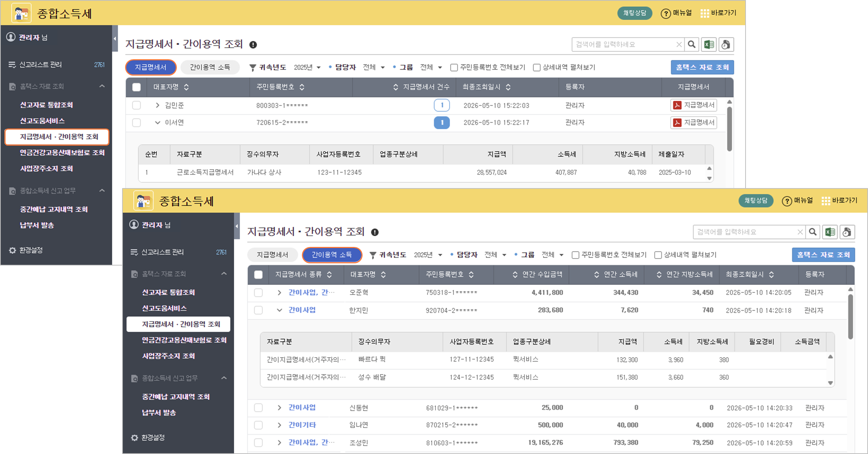Click the info icon beside the lower page title

pos(375,232)
